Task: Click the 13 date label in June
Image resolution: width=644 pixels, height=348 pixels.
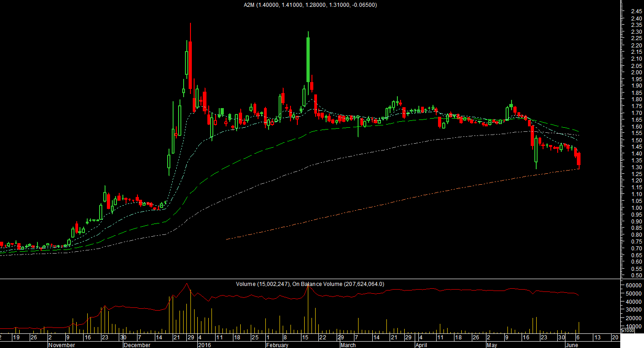Action: (597, 338)
